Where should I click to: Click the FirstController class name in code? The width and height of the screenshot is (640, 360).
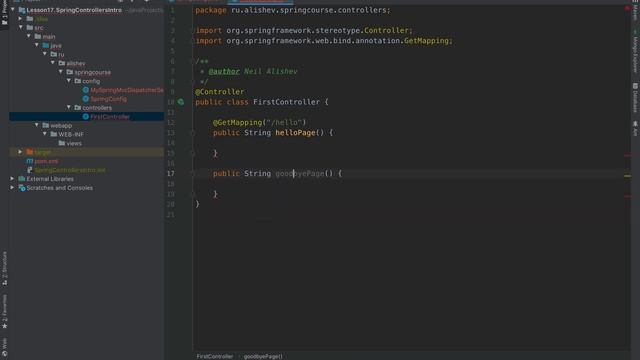286,102
